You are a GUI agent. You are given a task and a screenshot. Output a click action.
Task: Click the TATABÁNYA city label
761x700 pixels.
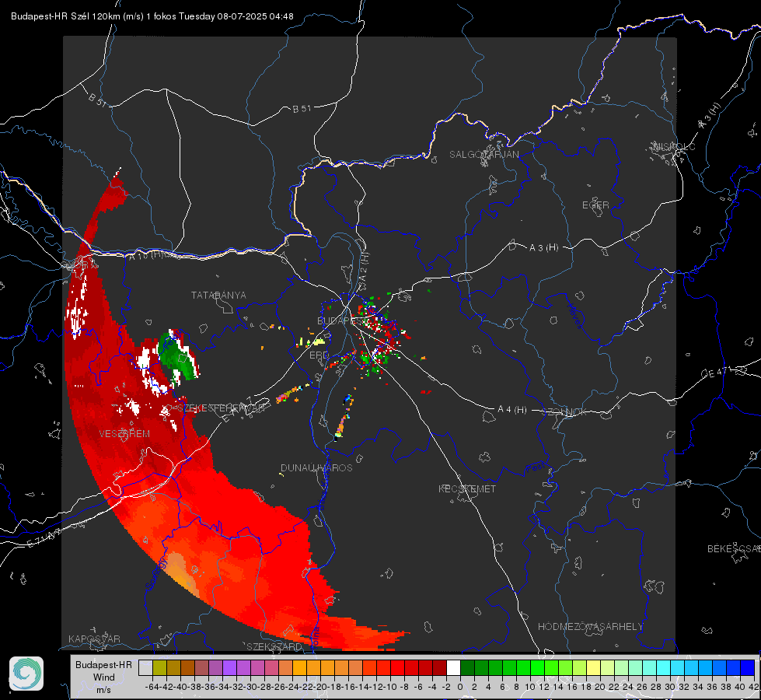218,295
